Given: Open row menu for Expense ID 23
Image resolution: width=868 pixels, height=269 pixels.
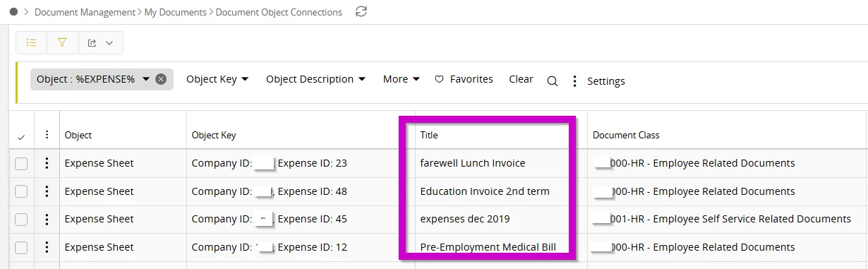Looking at the screenshot, I should 47,163.
